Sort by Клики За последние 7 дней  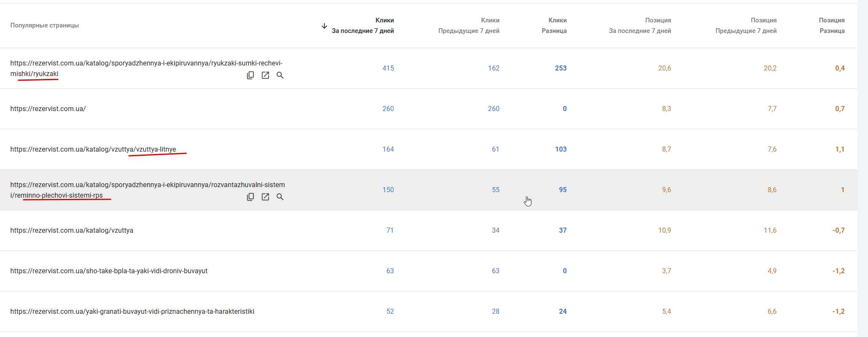coord(363,25)
